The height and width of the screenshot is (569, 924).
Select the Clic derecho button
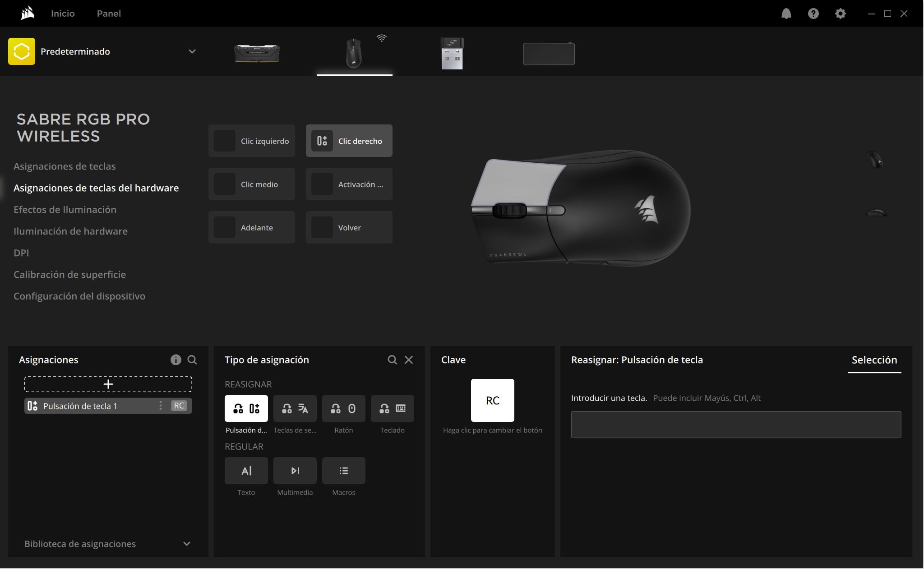coord(349,141)
